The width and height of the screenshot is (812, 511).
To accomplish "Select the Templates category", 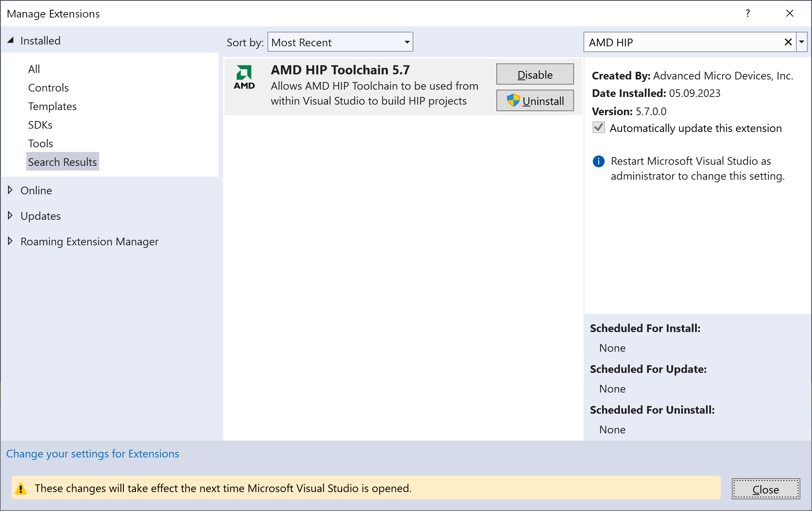I will 52,106.
